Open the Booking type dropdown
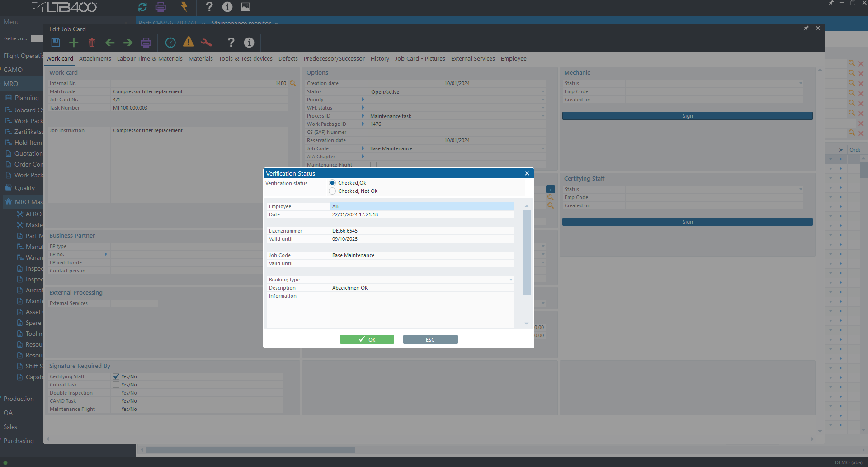This screenshot has width=868, height=467. (511, 280)
